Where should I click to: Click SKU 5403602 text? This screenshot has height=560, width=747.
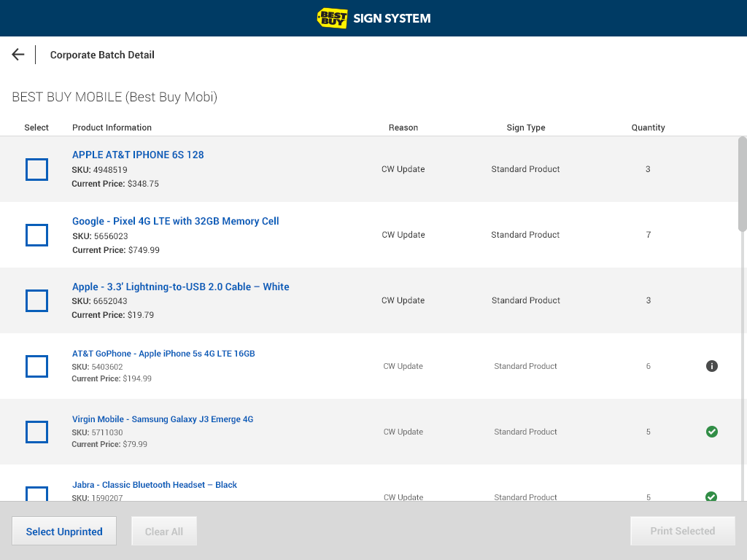point(97,367)
